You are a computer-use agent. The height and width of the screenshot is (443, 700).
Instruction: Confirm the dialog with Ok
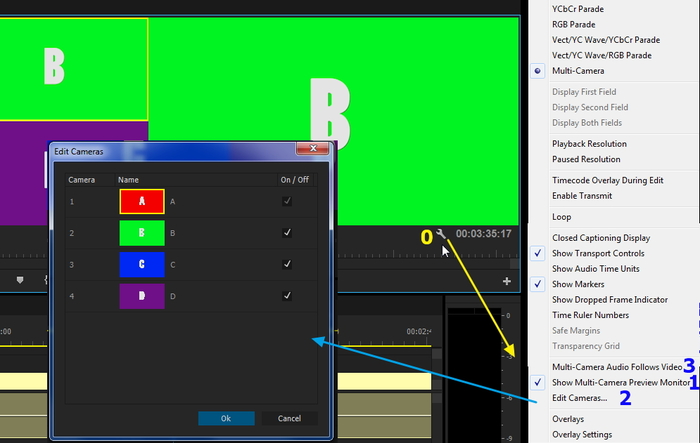[225, 418]
